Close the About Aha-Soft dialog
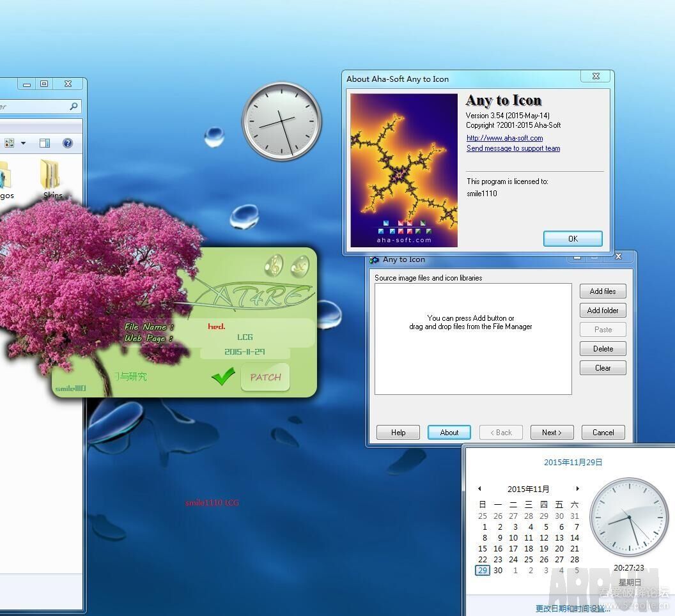 596,76
